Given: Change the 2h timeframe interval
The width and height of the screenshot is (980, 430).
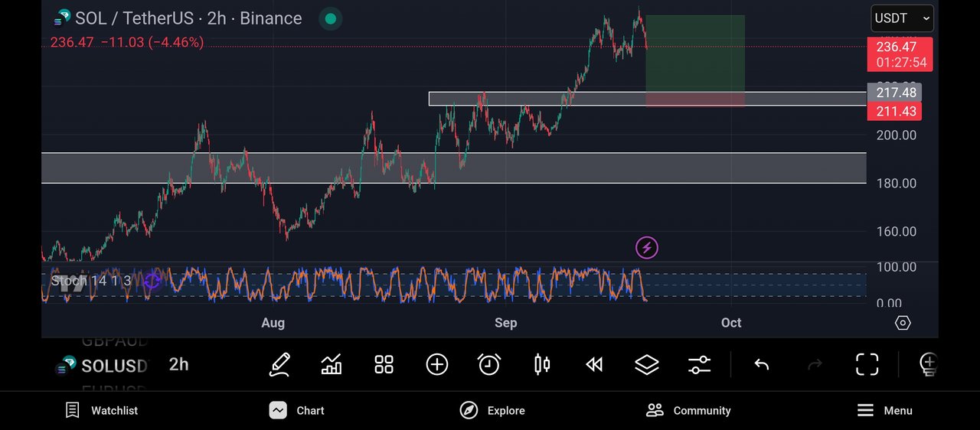Looking at the screenshot, I should [178, 364].
